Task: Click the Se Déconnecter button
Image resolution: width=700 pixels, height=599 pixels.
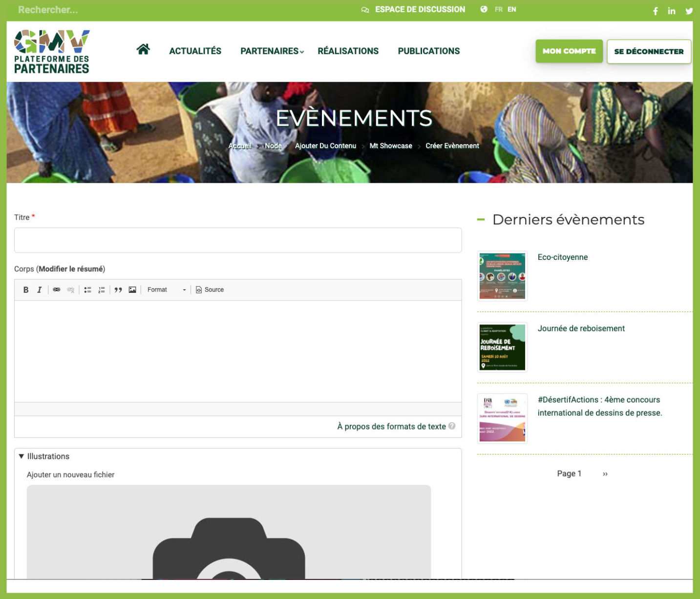Action: [649, 51]
